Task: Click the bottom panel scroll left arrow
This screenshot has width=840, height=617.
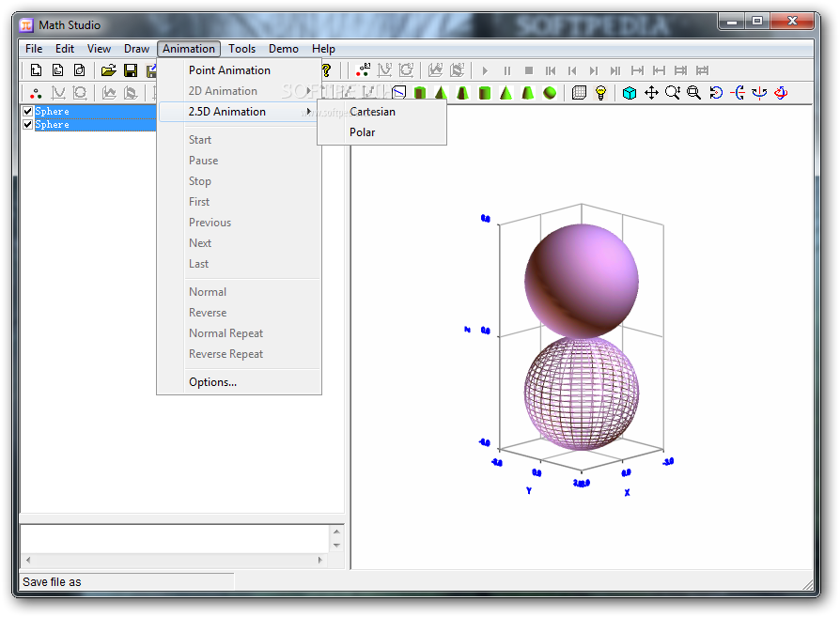Action: point(28,560)
